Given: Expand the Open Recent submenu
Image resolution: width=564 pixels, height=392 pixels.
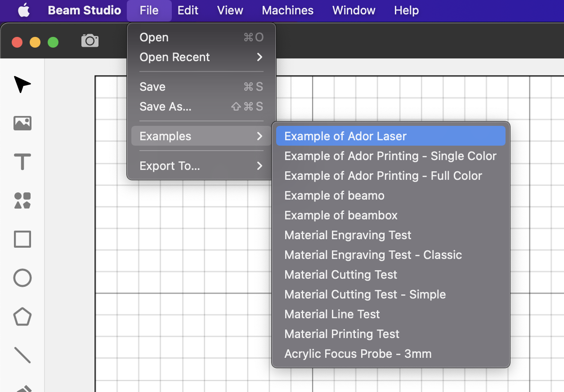Looking at the screenshot, I should [201, 57].
